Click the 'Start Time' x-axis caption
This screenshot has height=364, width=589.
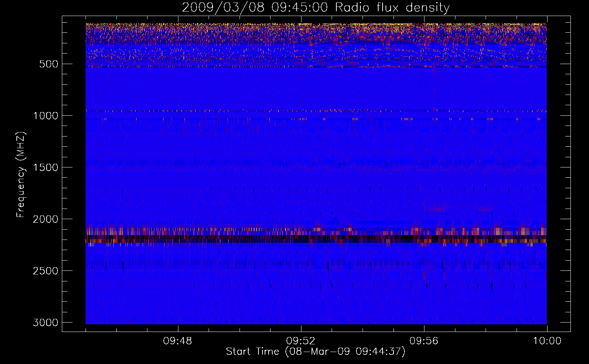click(x=315, y=352)
